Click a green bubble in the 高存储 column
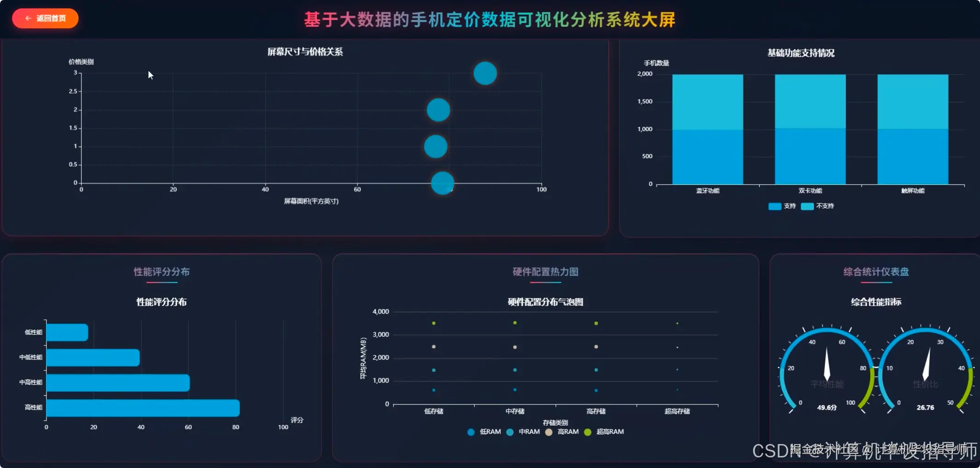This screenshot has width=980, height=468. pos(596,323)
